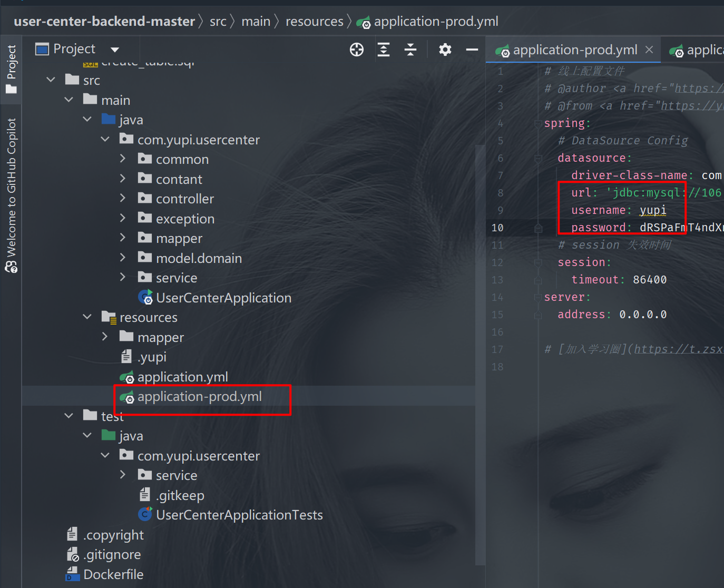Switch to the application-prod.yml editor tab
724x588 pixels.
click(574, 50)
